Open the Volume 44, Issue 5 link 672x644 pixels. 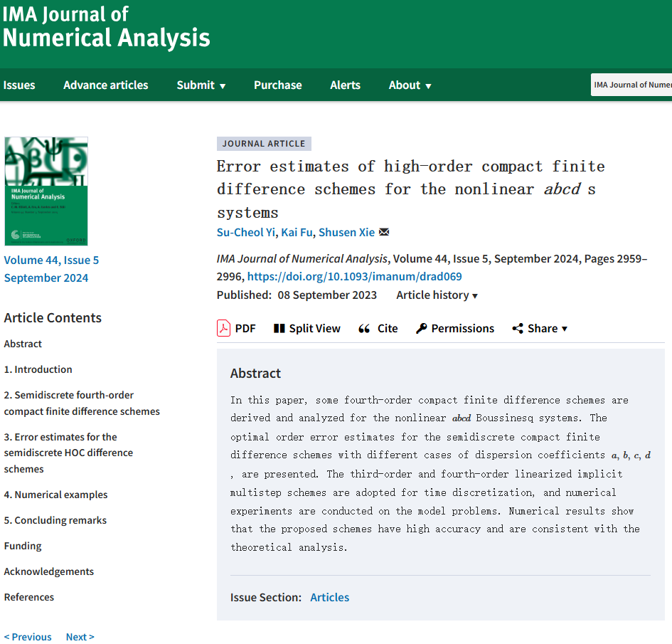51,260
